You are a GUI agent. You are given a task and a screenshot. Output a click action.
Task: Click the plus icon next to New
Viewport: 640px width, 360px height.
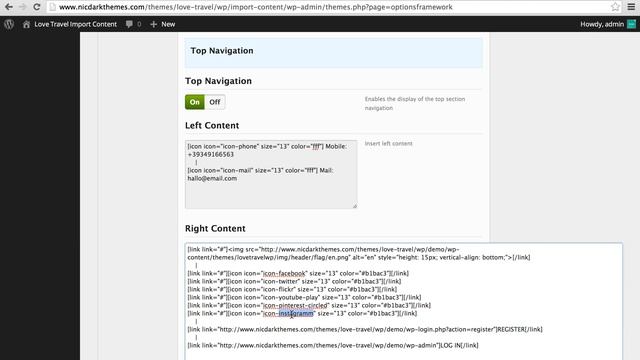pos(153,24)
